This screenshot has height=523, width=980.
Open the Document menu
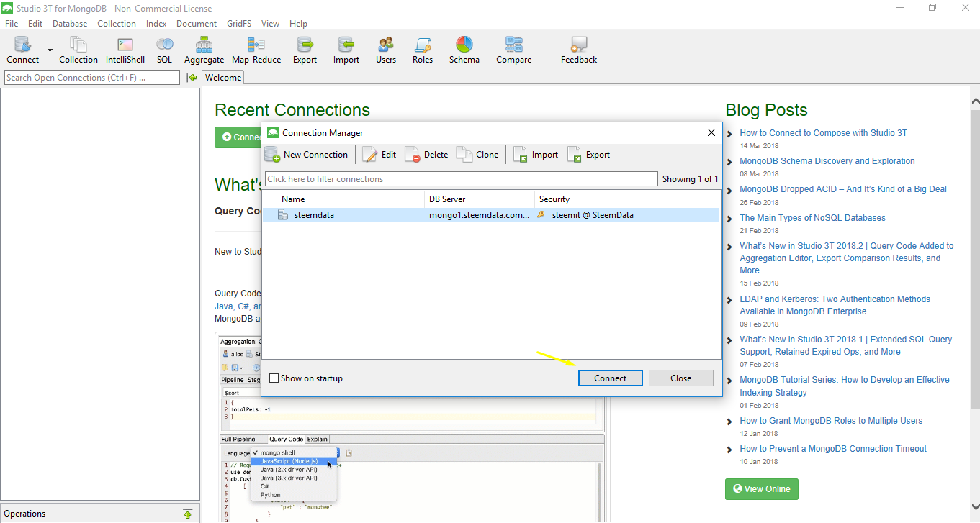coord(197,24)
